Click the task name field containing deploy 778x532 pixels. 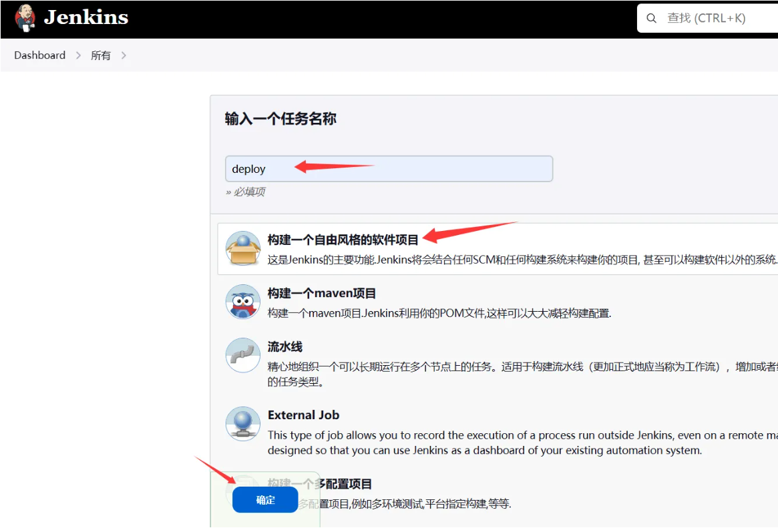click(x=389, y=169)
